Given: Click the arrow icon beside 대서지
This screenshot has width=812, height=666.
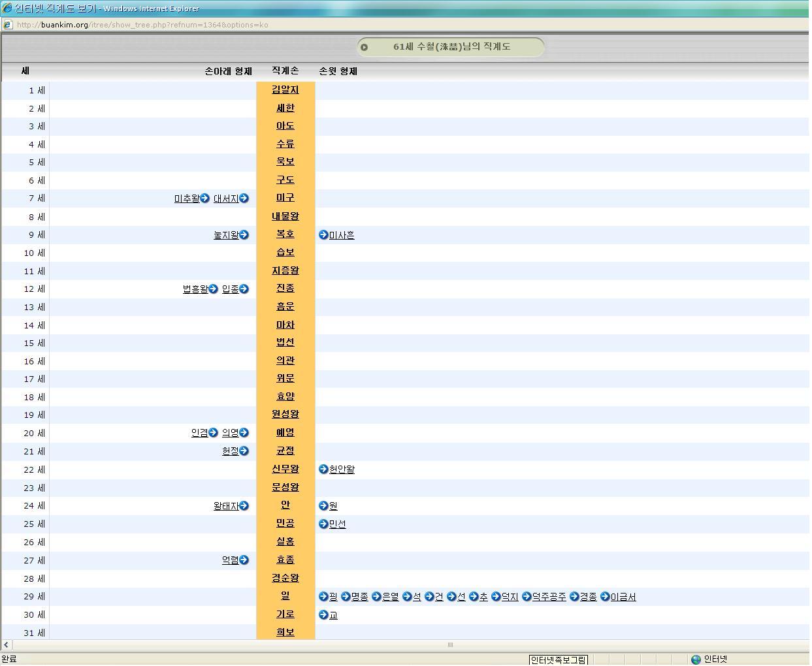Looking at the screenshot, I should click(244, 198).
